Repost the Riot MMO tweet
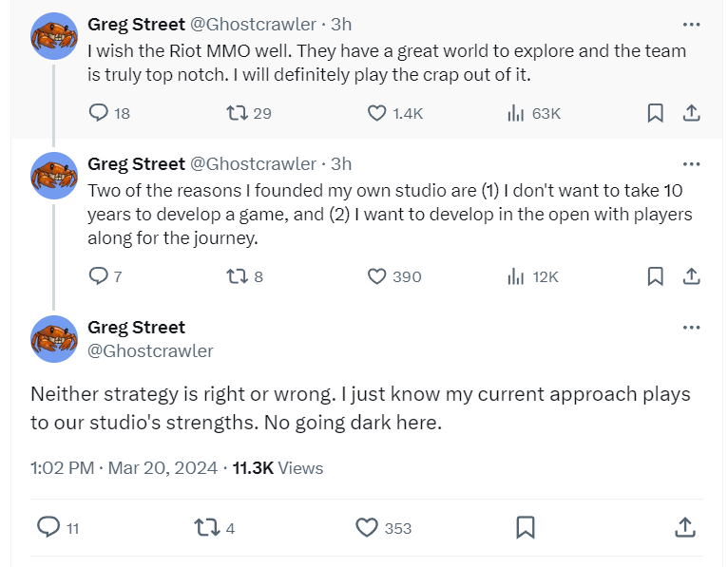The image size is (728, 567). [238, 113]
